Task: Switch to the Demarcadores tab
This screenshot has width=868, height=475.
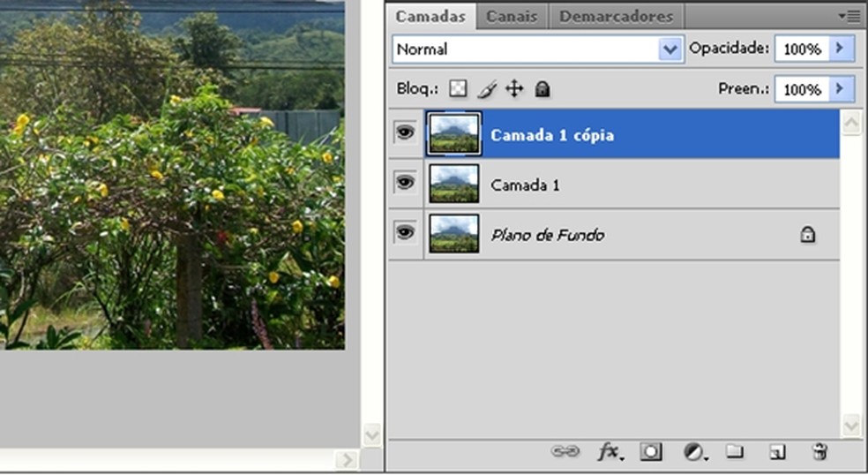Action: (x=616, y=16)
